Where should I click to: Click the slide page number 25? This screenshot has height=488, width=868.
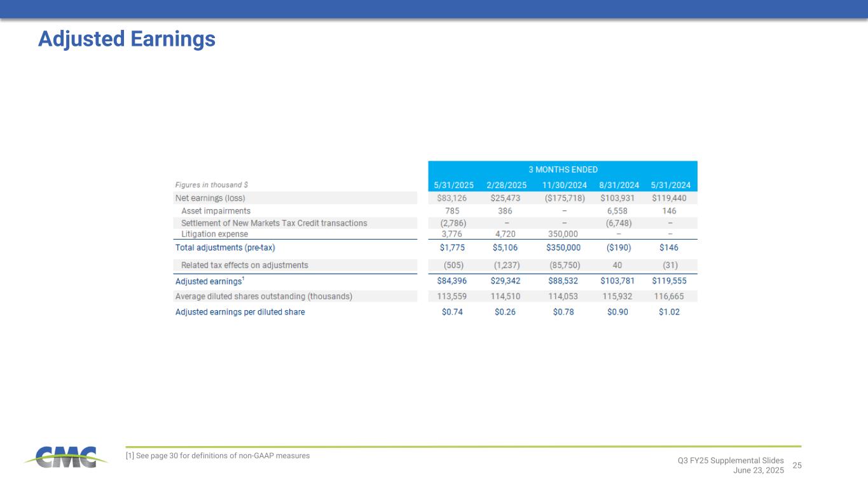coord(797,466)
